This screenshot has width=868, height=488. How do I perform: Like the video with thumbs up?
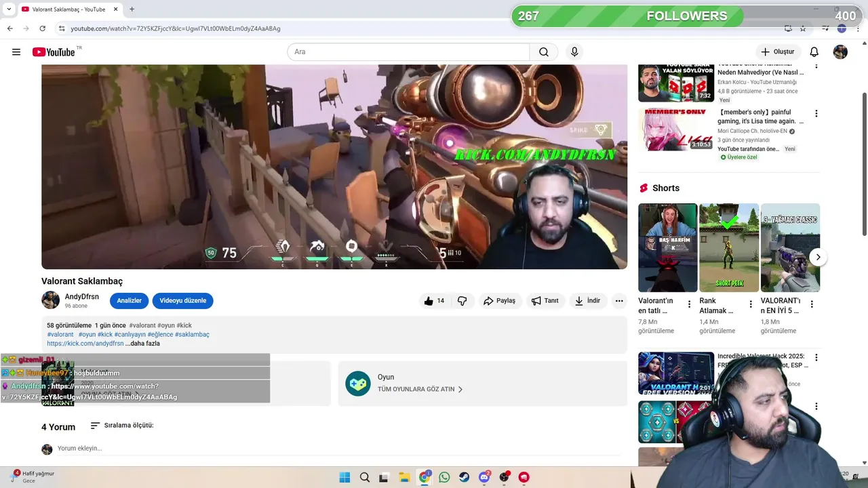coord(434,301)
